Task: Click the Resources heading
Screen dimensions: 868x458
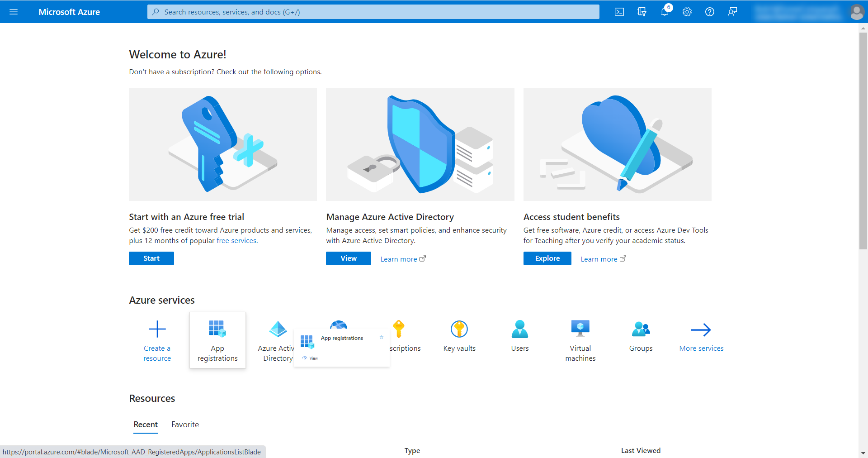Action: pos(152,398)
